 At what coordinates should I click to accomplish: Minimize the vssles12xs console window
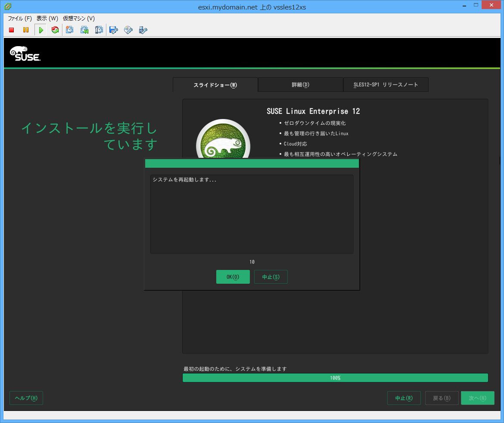464,6
